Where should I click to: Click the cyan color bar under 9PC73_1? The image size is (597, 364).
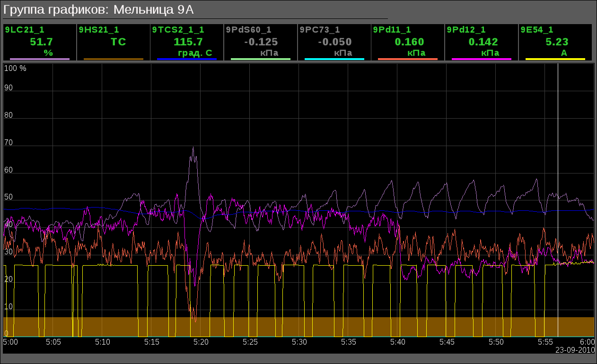pos(334,59)
